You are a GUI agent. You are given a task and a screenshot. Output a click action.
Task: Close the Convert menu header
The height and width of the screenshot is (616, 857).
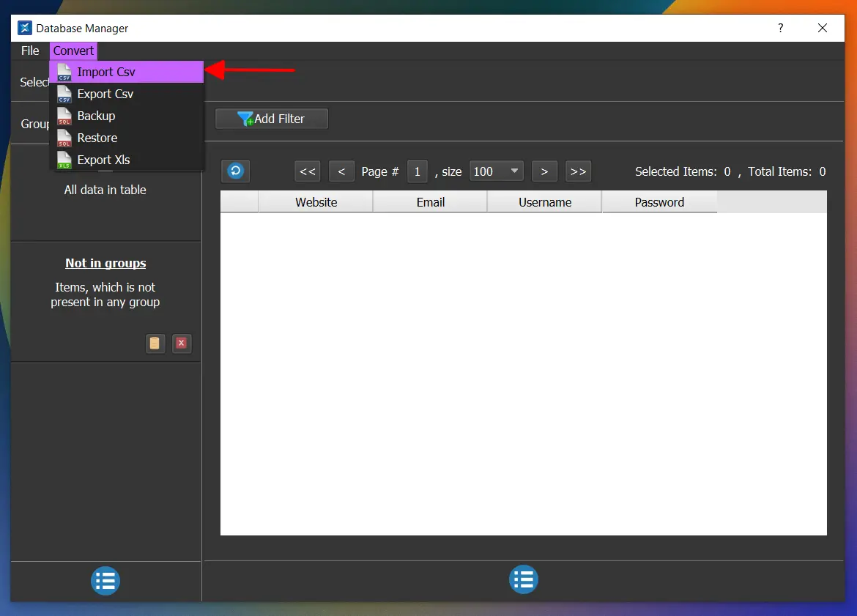[73, 51]
